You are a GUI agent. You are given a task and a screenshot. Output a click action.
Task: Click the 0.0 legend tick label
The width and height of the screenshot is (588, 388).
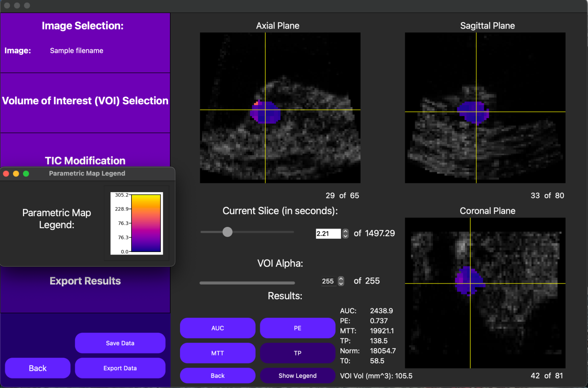click(x=125, y=252)
